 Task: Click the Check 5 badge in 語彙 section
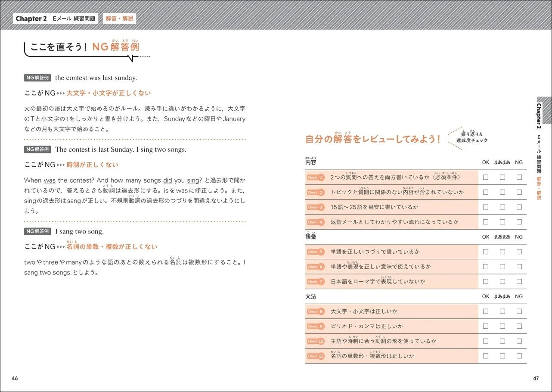(316, 252)
